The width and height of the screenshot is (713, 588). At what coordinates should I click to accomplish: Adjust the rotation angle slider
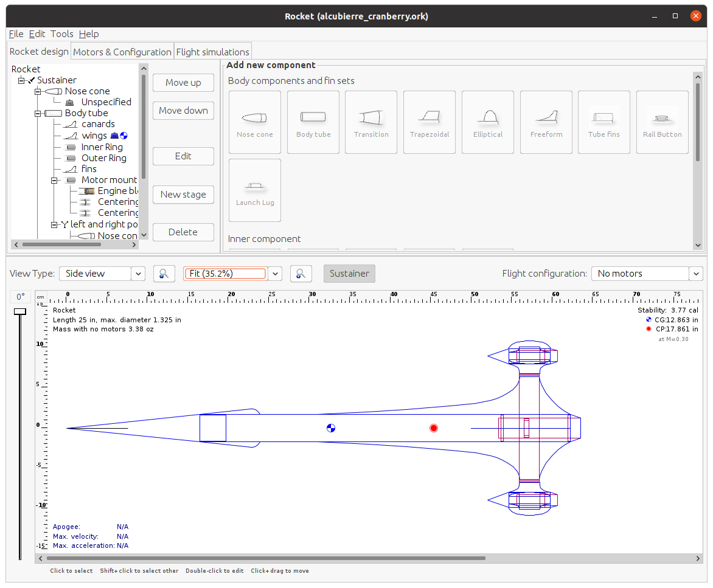19,311
